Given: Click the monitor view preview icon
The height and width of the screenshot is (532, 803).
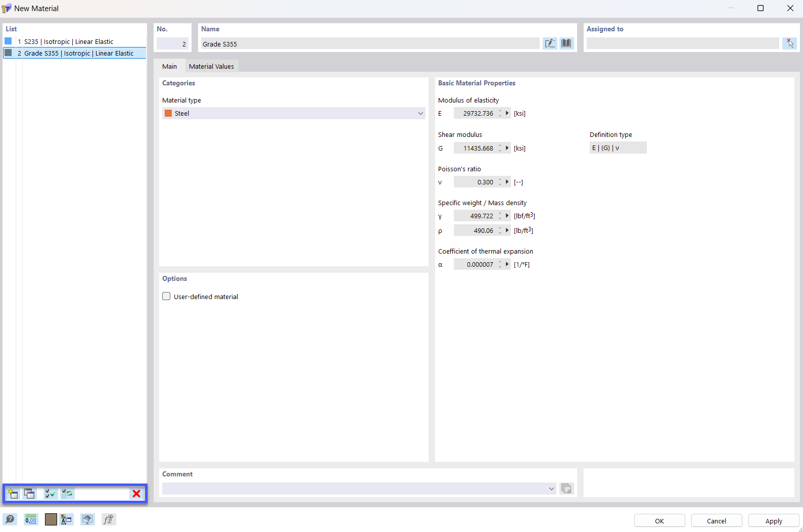Looking at the screenshot, I should (x=87, y=519).
